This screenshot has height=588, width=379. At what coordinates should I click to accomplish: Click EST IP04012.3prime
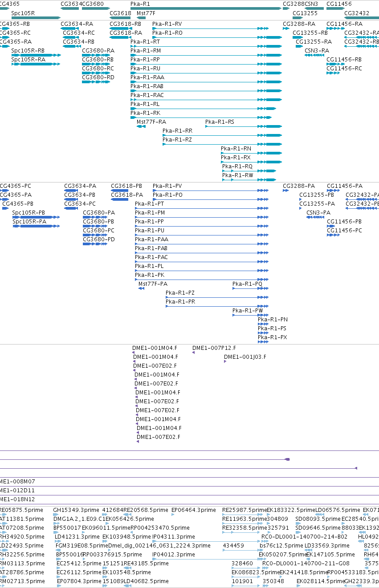(x=174, y=554)
